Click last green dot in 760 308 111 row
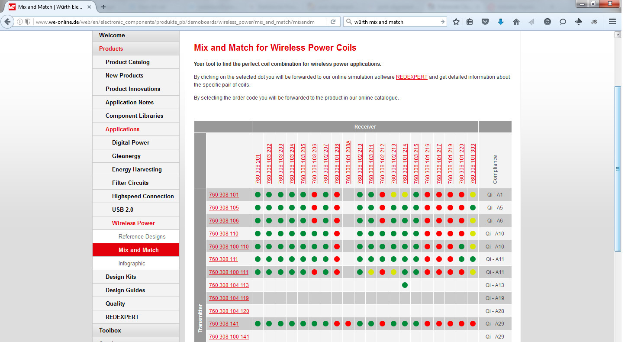Screen dimensions: 644x342 (473, 259)
